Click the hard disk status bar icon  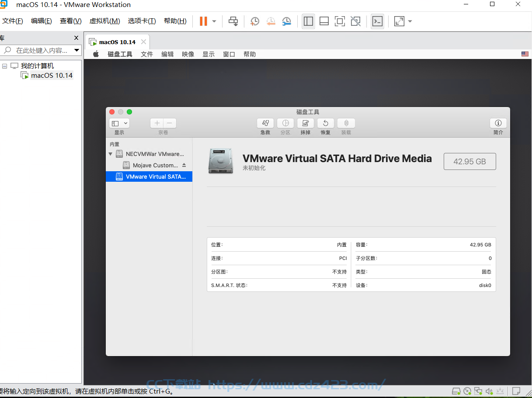pyautogui.click(x=456, y=391)
